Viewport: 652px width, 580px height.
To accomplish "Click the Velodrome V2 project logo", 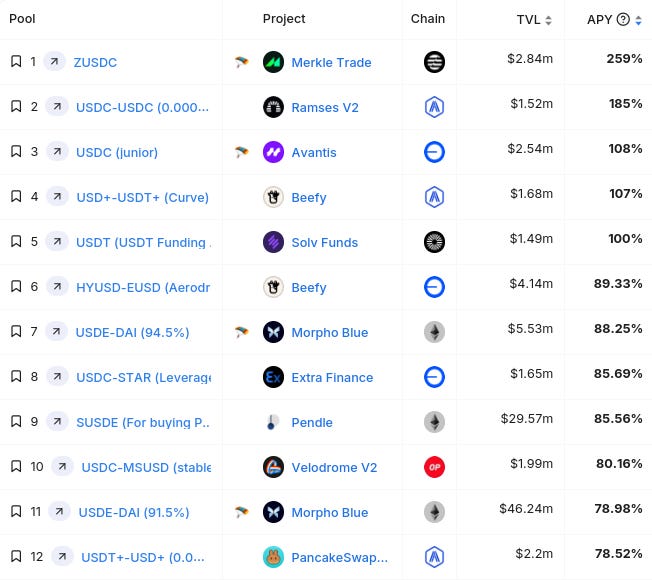I will point(273,467).
